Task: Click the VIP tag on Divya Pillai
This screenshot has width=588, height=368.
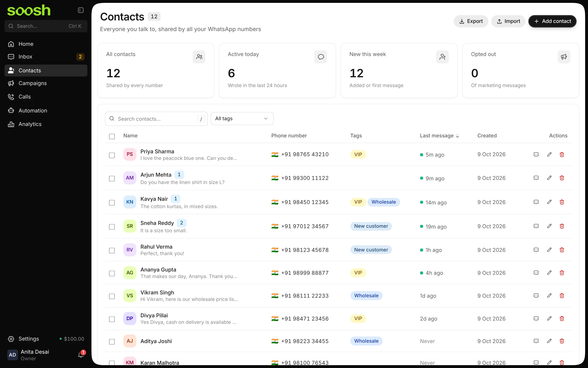Action: click(358, 318)
